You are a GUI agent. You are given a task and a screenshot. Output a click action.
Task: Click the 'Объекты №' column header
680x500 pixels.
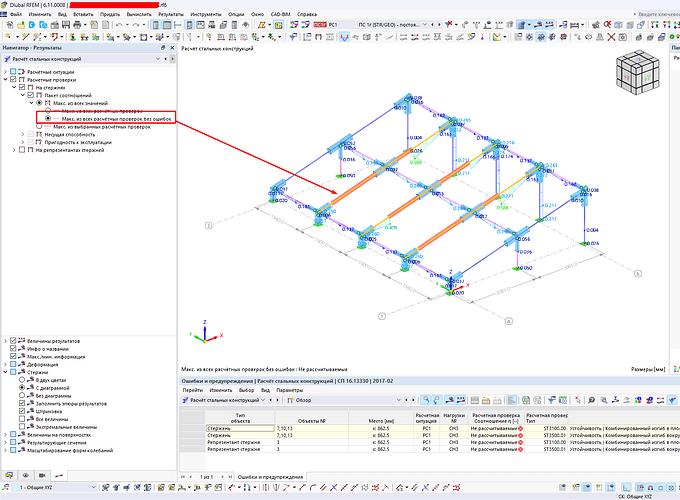(x=312, y=418)
